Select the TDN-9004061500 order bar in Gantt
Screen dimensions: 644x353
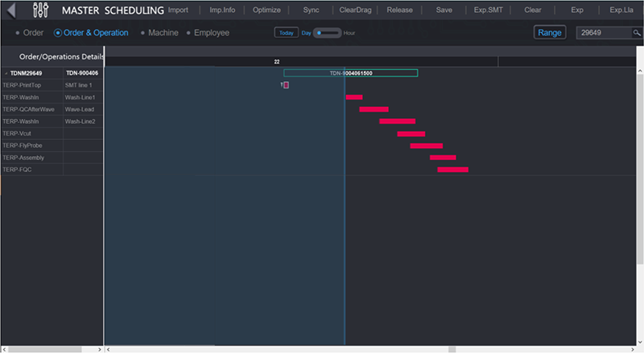click(x=350, y=73)
